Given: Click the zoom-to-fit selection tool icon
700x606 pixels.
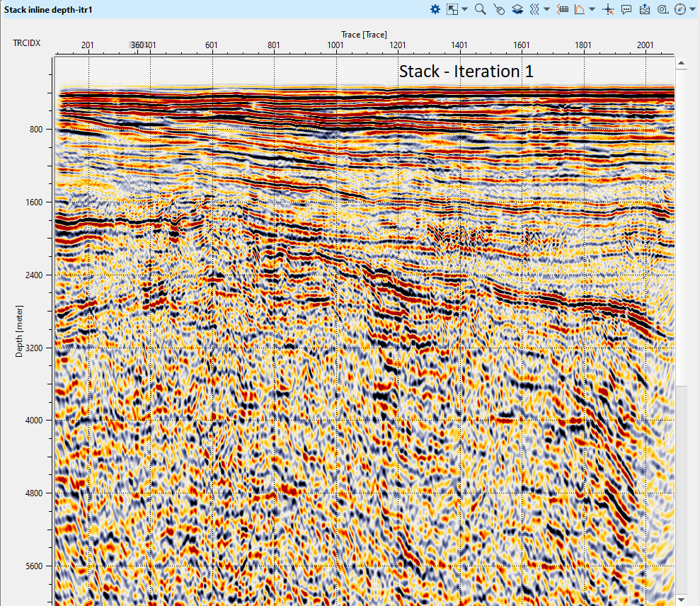Looking at the screenshot, I should [452, 9].
